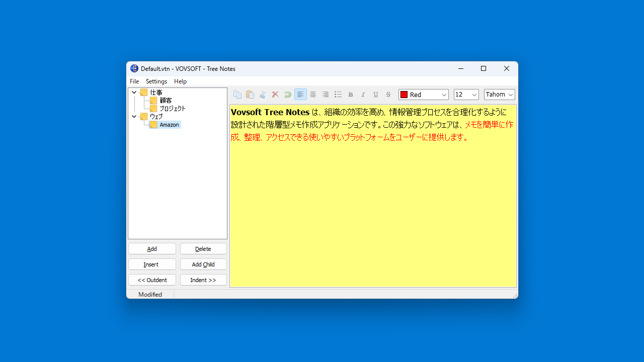Screen dimensions: 644x362
Task: Click the ウェブ folder icon
Action: click(144, 117)
